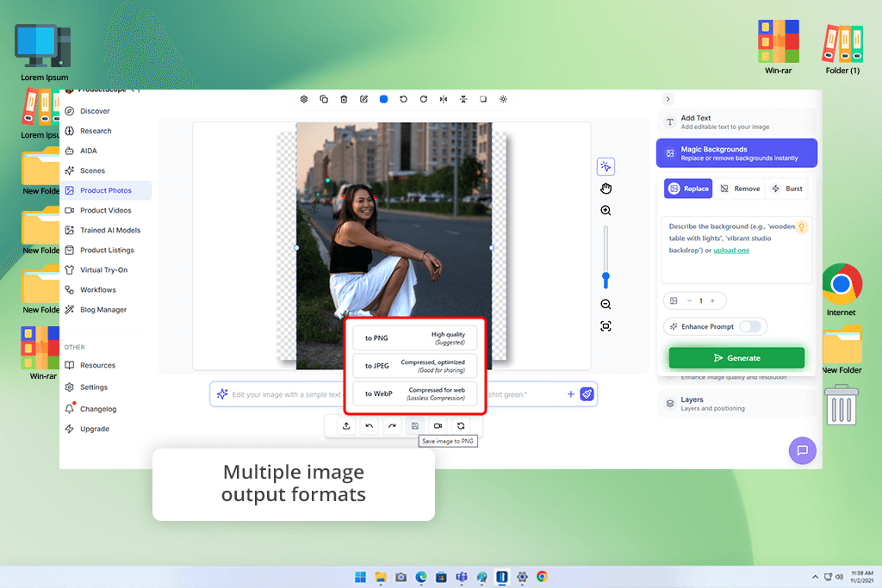Viewport: 882px width, 588px height.
Task: Increase image count with plus button
Action: [x=712, y=300]
